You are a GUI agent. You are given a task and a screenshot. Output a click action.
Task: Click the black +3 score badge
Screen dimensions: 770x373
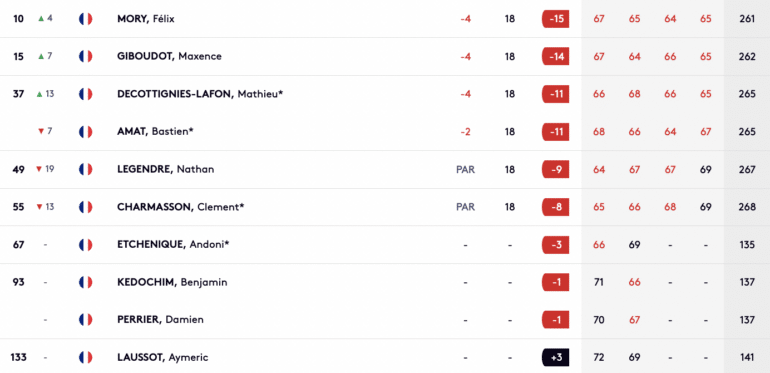tap(555, 357)
